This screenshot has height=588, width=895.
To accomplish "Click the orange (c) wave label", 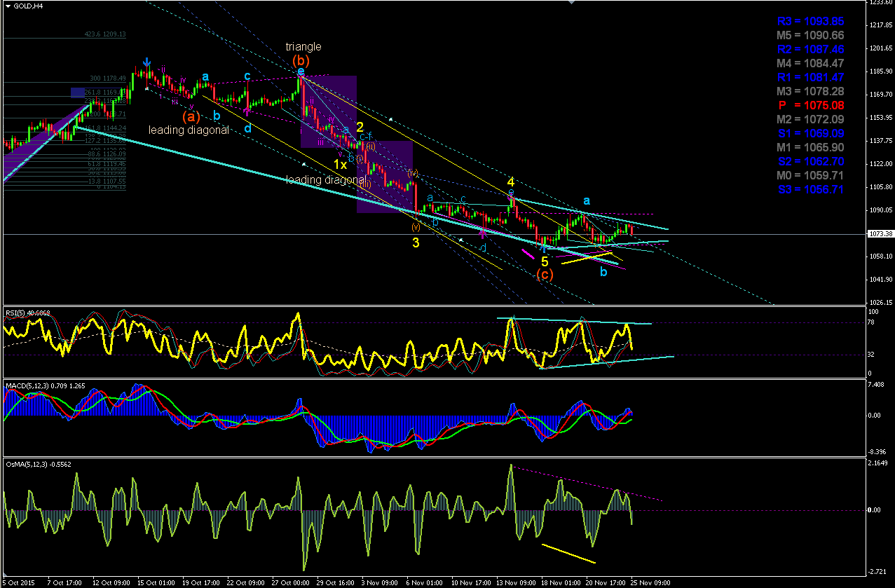I will coord(545,275).
